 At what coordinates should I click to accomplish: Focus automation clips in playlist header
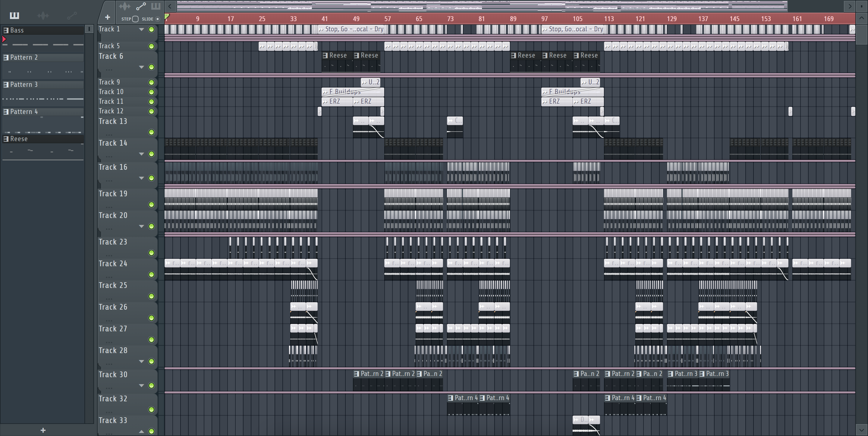coord(141,6)
